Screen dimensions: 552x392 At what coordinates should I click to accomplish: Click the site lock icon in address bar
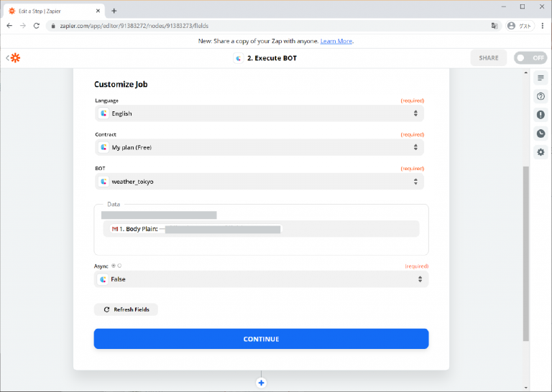point(53,26)
